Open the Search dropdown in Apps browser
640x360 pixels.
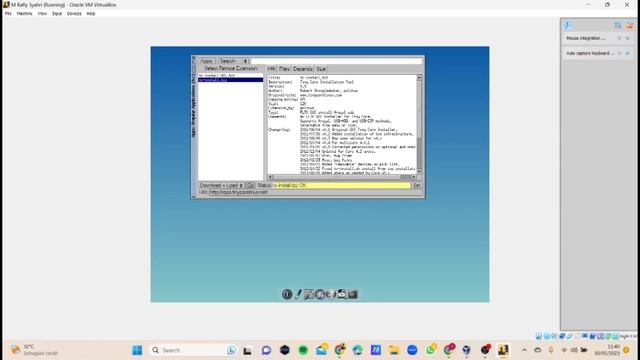click(233, 61)
